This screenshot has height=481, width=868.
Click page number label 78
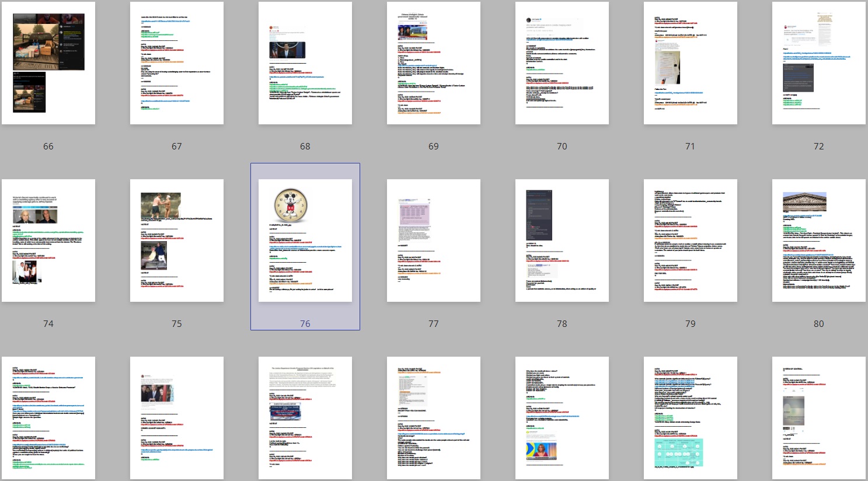[x=562, y=324]
